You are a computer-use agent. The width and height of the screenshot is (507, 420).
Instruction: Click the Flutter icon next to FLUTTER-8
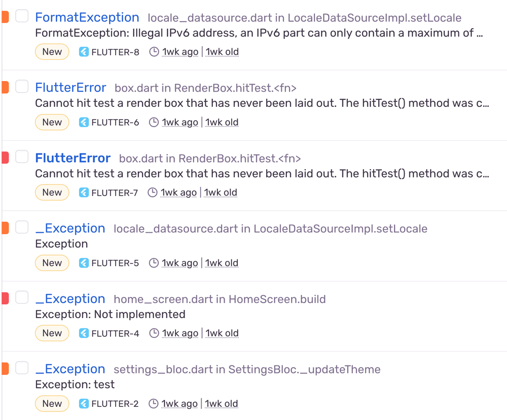coord(83,51)
